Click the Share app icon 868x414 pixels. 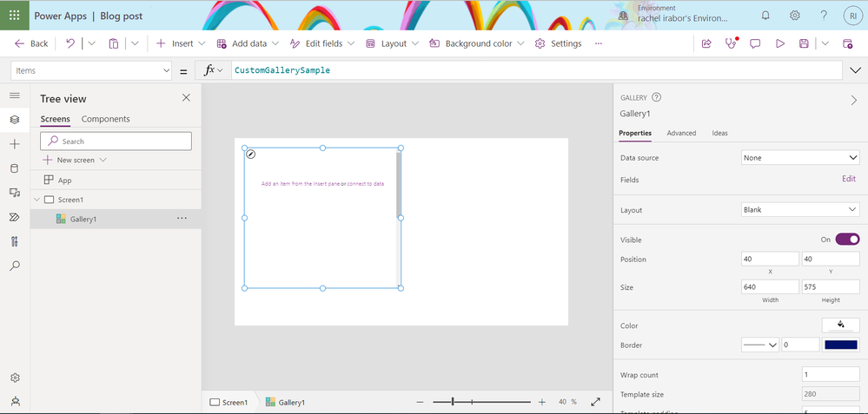click(706, 43)
